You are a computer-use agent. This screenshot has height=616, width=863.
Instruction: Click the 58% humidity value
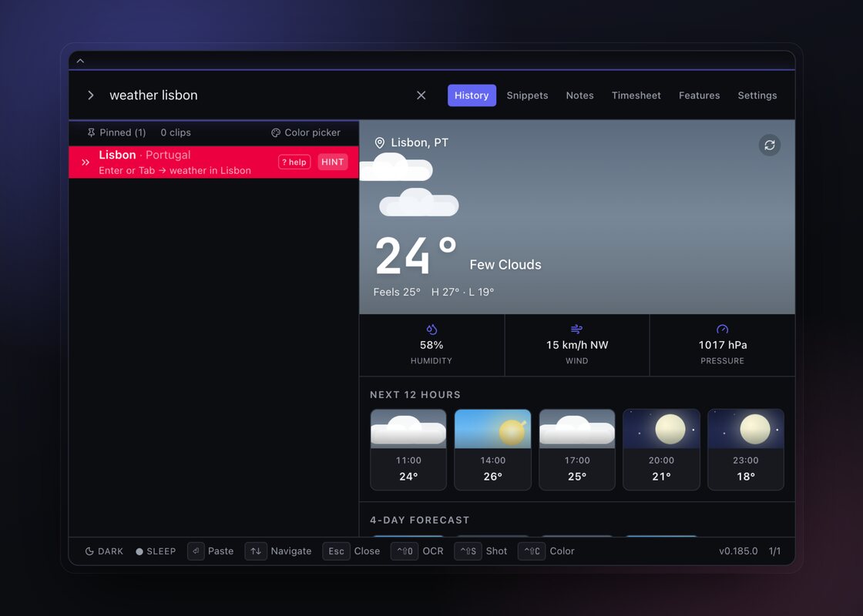(x=431, y=345)
